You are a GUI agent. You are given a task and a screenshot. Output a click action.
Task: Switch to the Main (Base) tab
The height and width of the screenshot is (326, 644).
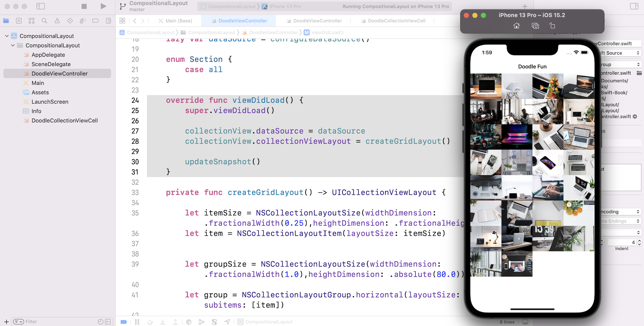[x=178, y=21]
